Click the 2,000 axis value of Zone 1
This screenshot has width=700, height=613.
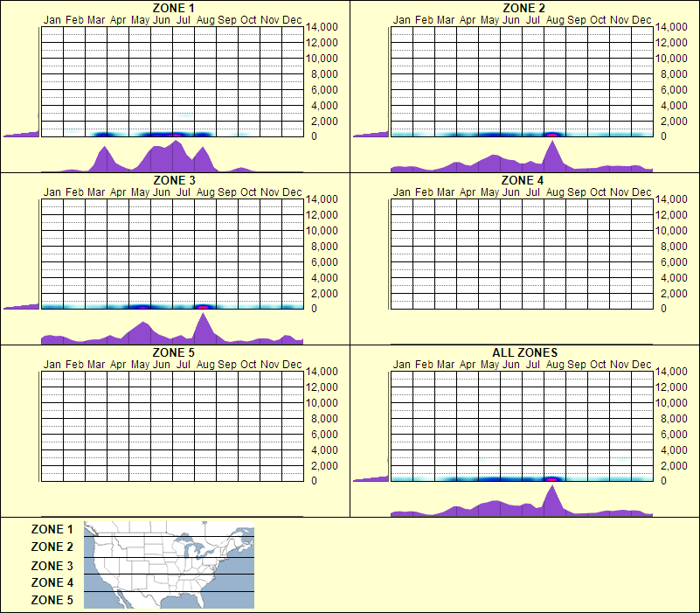(x=324, y=122)
